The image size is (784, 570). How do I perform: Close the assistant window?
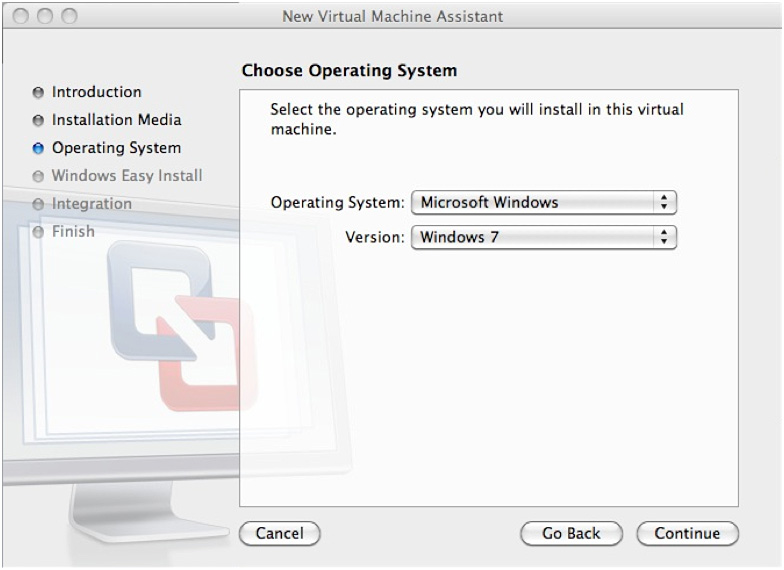20,16
